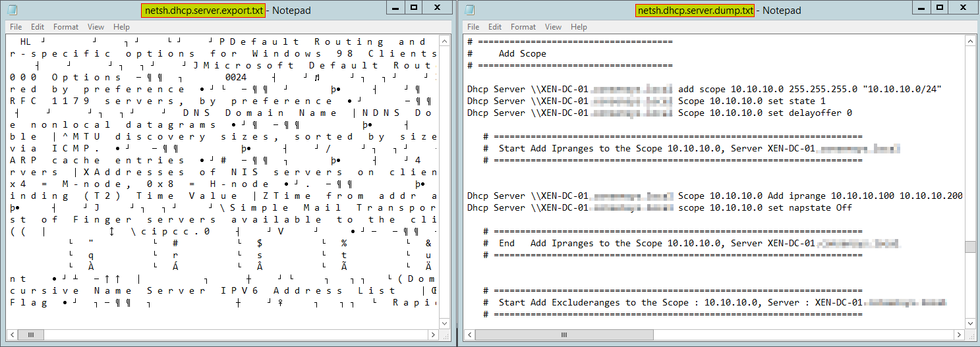
Task: Open View menu in dump.txt Notepad
Action: (x=553, y=27)
